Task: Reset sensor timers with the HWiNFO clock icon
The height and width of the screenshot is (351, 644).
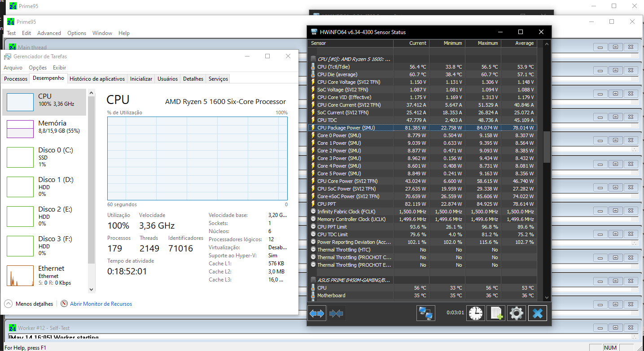Action: point(476,313)
